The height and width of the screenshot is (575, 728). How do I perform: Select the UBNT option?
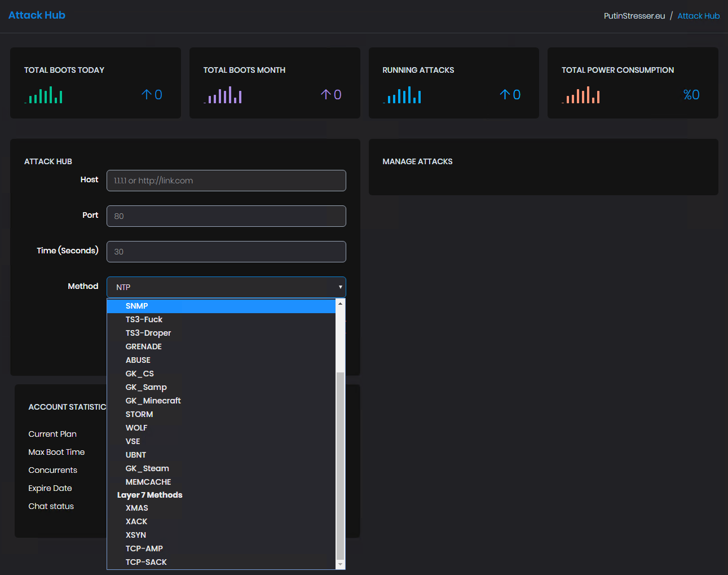(x=221, y=455)
